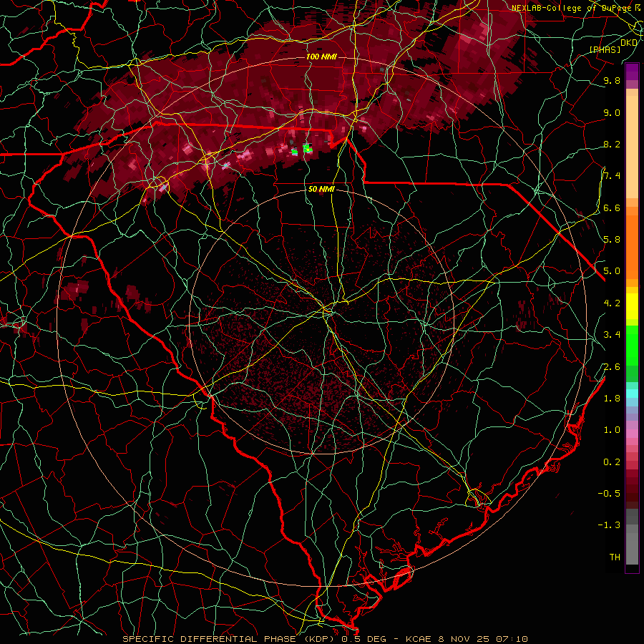Viewport: 644px width, 644px height.
Task: Click the TH threshold label
Action: pos(615,557)
